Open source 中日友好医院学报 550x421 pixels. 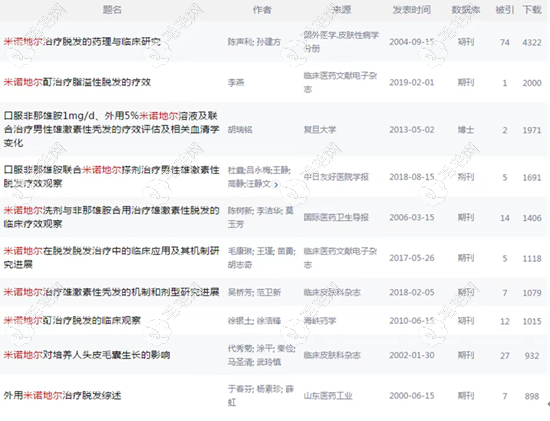pyautogui.click(x=336, y=177)
